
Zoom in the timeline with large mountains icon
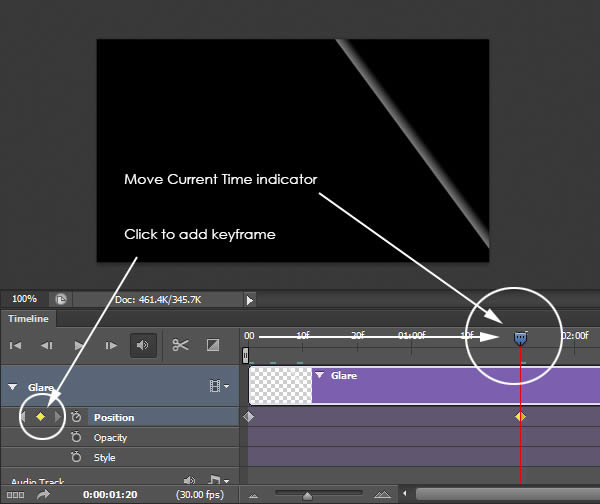click(382, 495)
